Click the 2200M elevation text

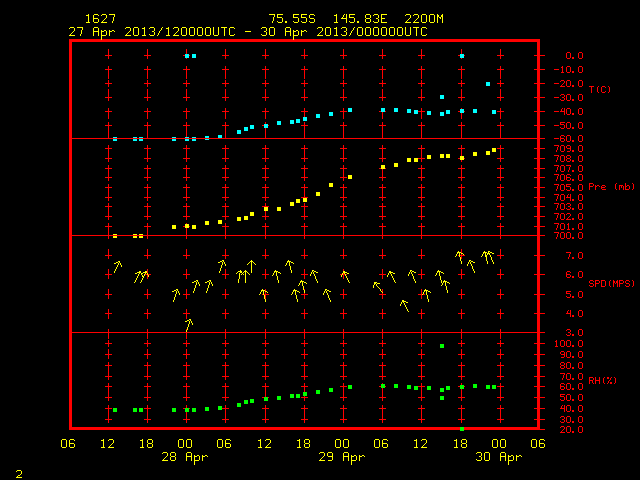[424, 19]
